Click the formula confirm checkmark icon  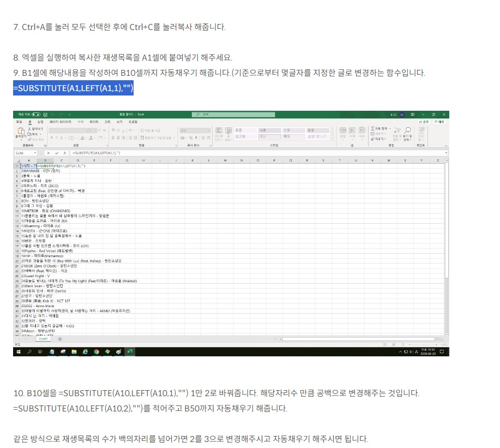click(x=57, y=153)
